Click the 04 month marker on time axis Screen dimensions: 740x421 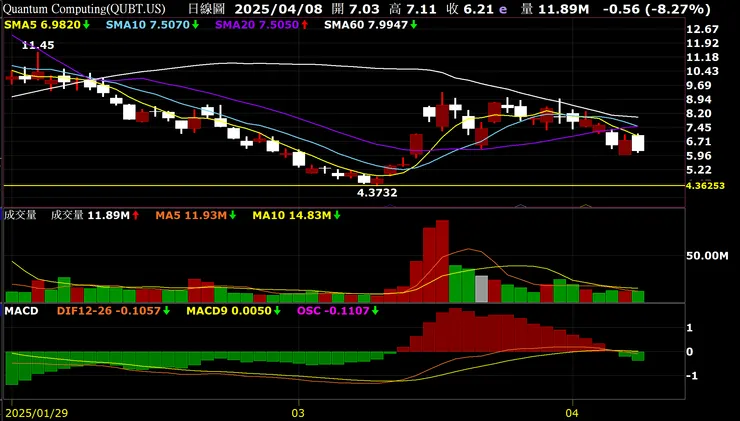(572, 413)
